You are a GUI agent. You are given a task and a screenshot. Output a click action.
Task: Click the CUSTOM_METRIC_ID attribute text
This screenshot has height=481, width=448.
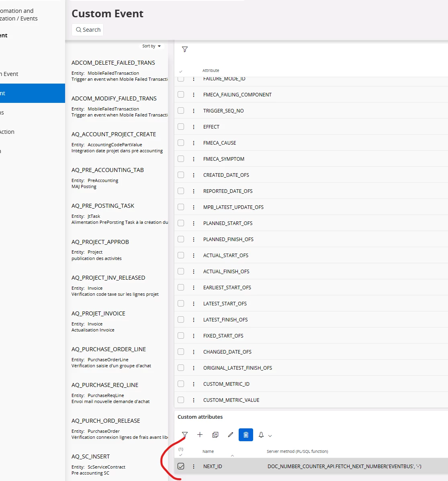(226, 384)
